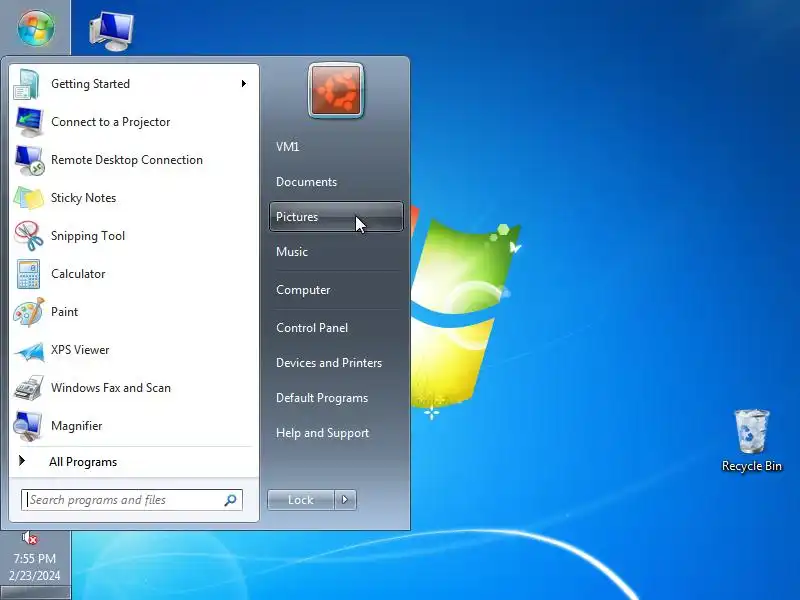Viewport: 800px width, 600px height.
Task: Expand Getting Started submenu arrow
Action: coord(244,84)
